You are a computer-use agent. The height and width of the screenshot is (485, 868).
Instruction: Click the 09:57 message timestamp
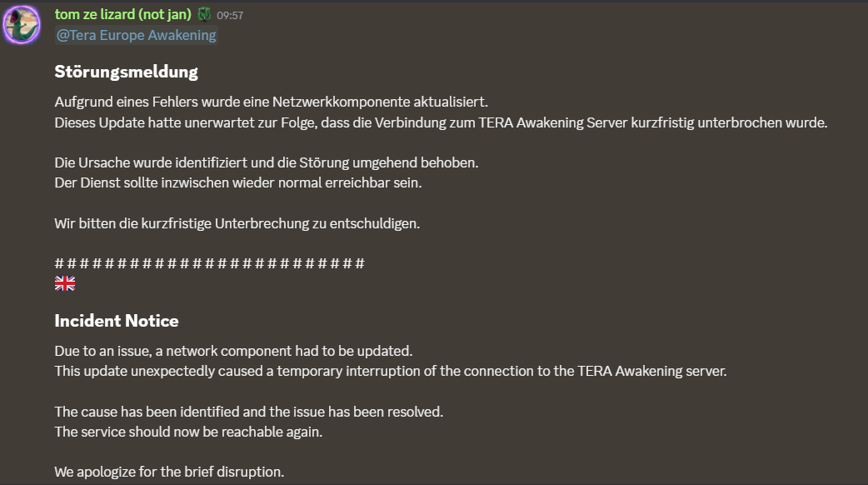[x=230, y=15]
